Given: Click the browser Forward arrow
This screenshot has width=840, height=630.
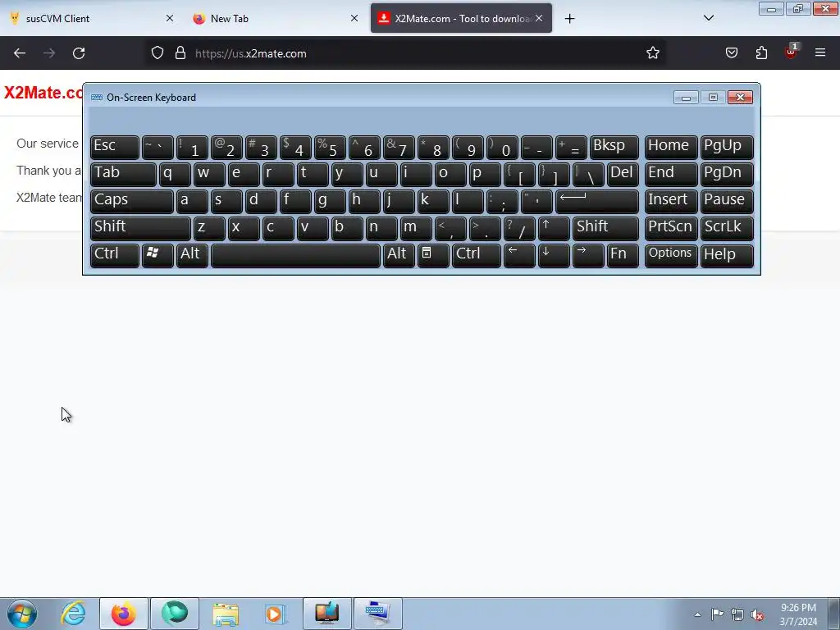Looking at the screenshot, I should [x=49, y=53].
